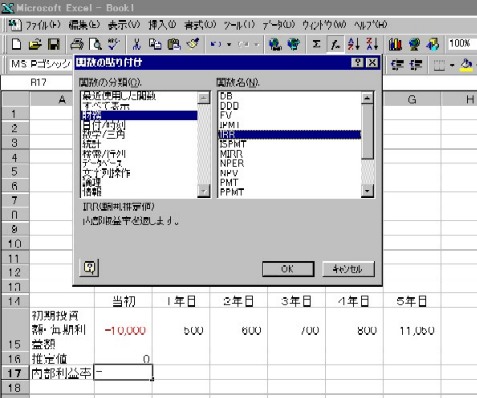The width and height of the screenshot is (477, 398).
Task: Open the ウィンドウ(W) menu
Action: tap(324, 25)
